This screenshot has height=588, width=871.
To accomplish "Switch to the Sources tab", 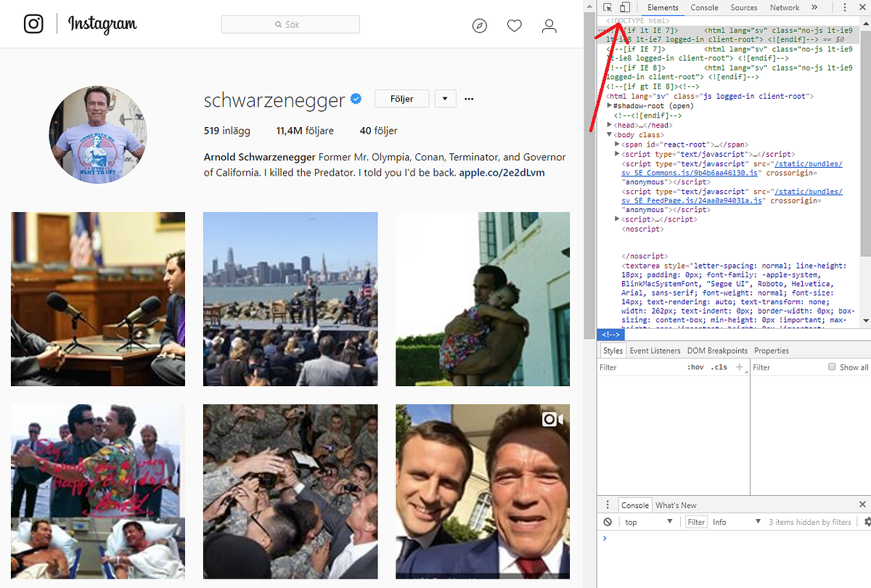I will coord(743,7).
